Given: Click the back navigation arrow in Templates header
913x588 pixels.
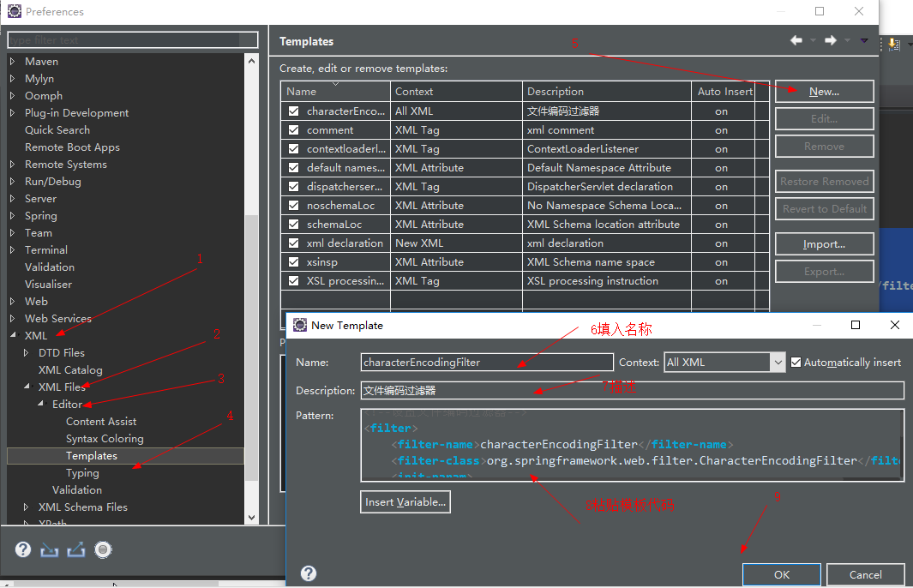Looking at the screenshot, I should (x=796, y=40).
